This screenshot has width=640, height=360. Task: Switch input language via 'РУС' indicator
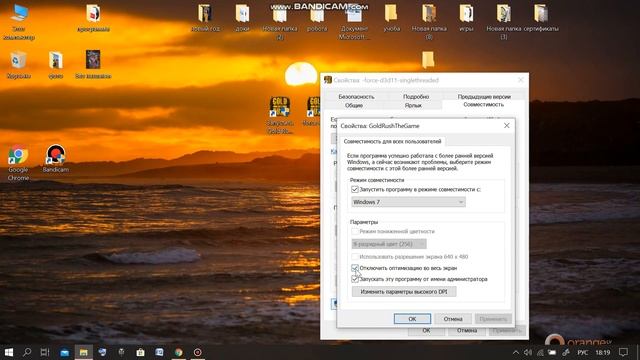(583, 352)
